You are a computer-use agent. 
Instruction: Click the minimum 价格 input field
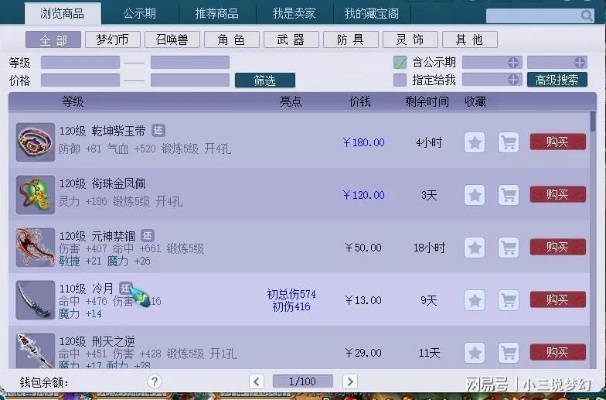[80, 80]
